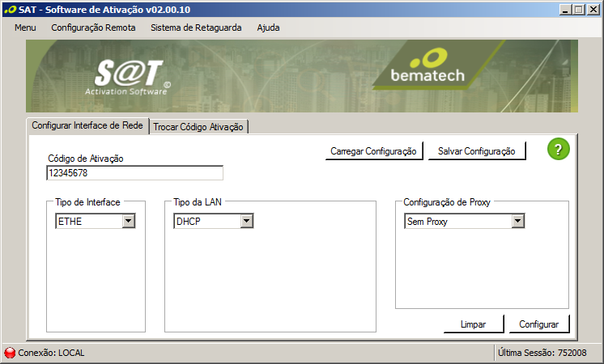Click the Última Sessão: 752008 status text
The image size is (604, 364).
[542, 353]
